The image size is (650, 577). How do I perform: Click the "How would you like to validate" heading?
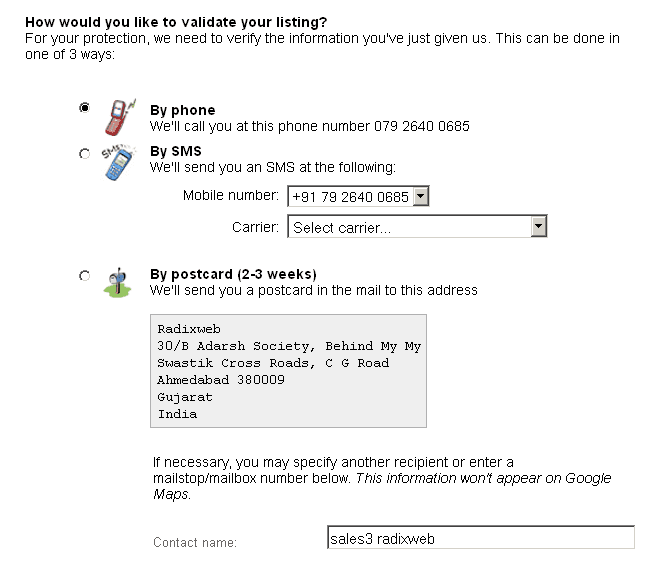click(x=176, y=21)
